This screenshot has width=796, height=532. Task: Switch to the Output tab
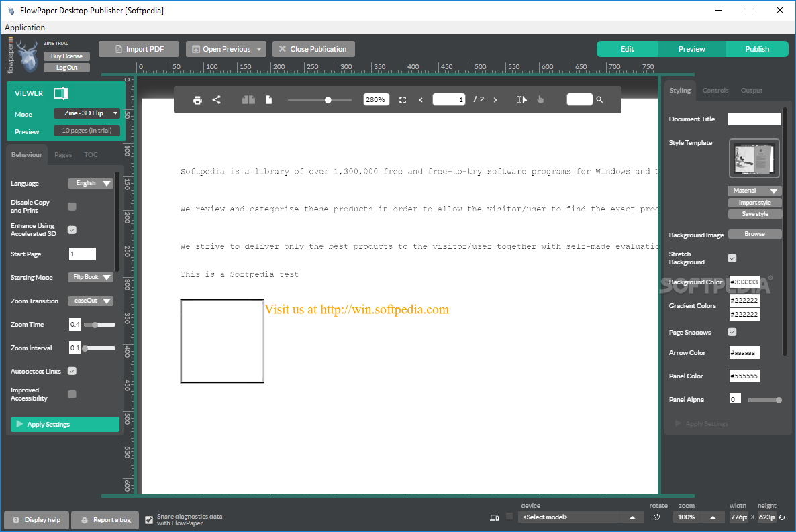coord(751,91)
